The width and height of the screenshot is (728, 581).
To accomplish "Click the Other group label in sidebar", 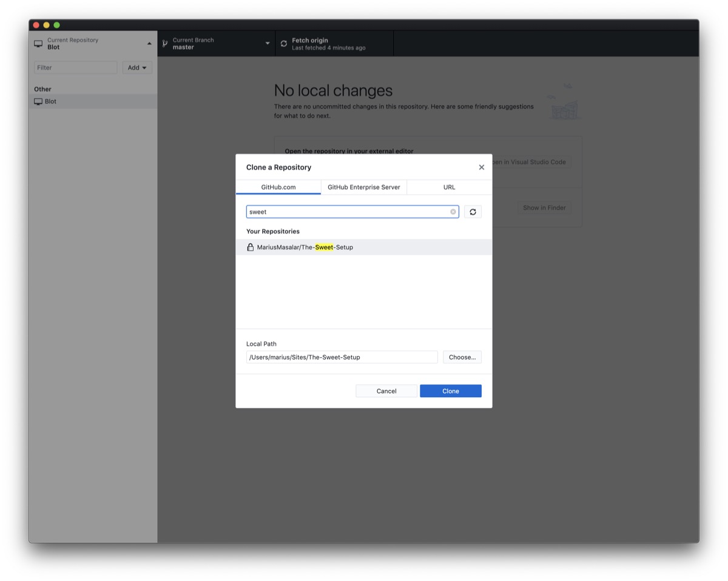I will [42, 89].
